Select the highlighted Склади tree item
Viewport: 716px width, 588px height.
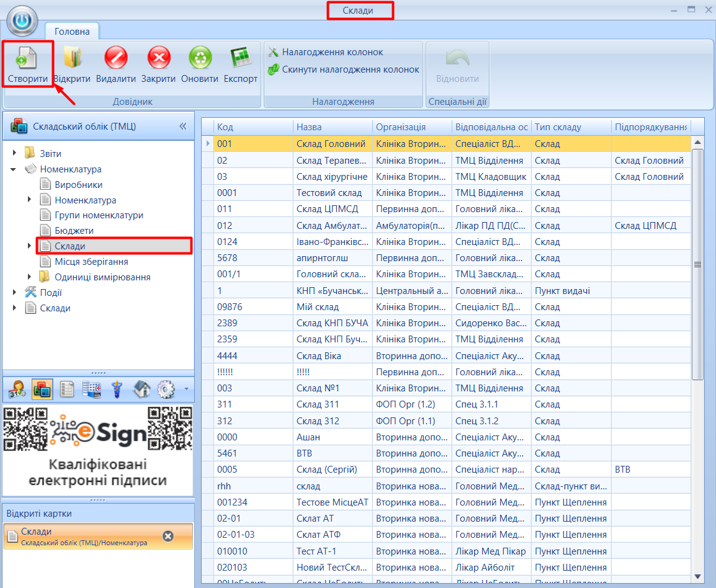tap(114, 246)
